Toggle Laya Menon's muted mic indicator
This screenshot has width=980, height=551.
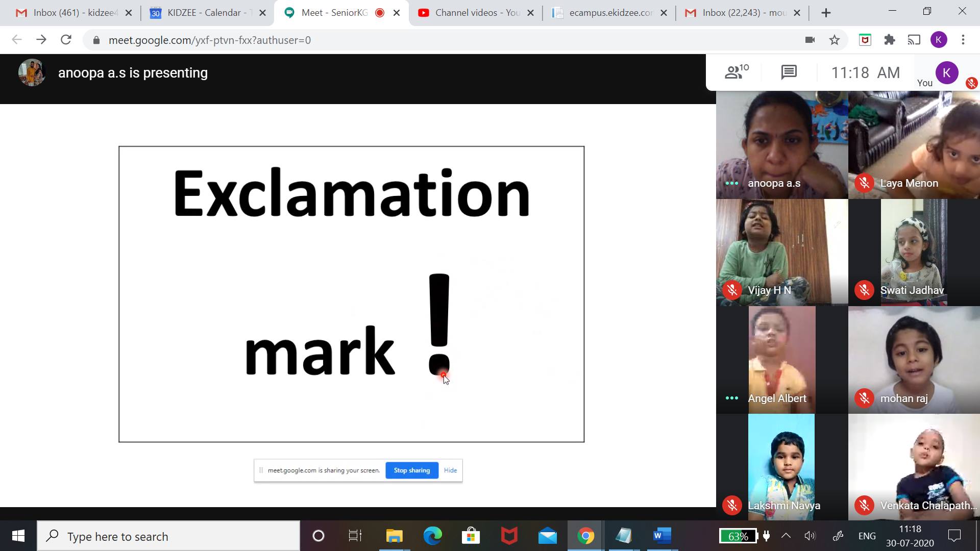click(x=864, y=183)
